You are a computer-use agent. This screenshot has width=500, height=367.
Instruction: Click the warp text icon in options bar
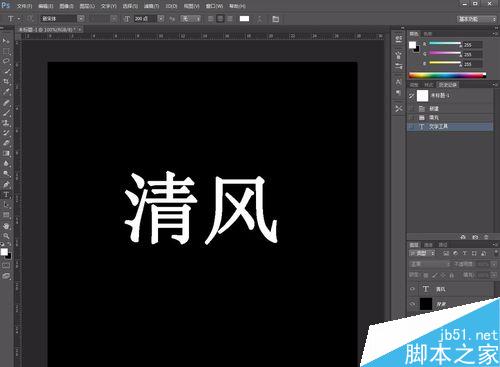260,19
